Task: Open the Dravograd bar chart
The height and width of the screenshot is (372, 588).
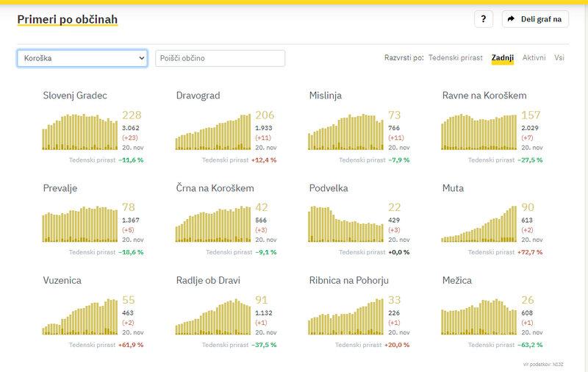Action: coord(214,131)
